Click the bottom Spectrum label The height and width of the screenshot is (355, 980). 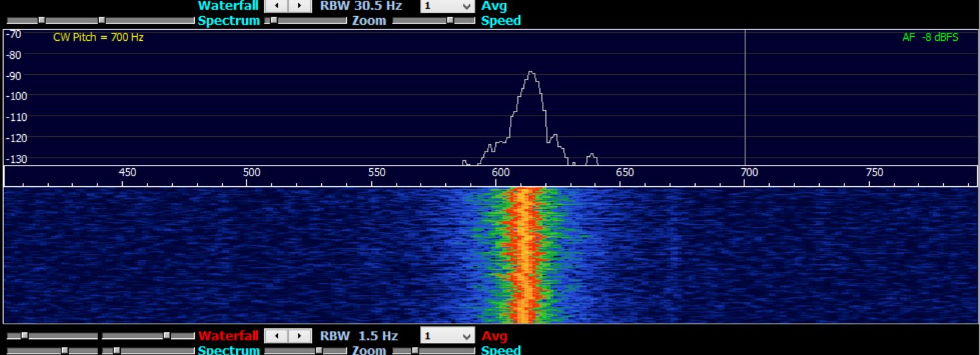tap(228, 350)
